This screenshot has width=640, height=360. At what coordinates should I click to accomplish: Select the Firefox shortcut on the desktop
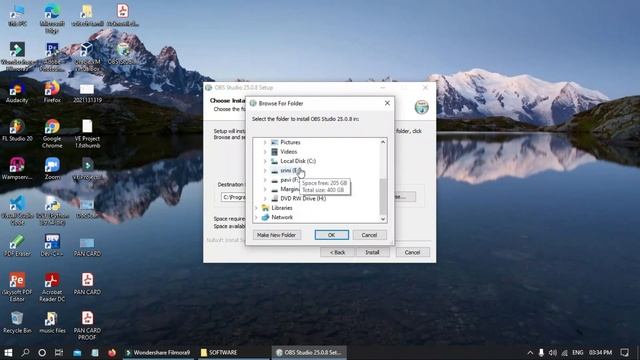pyautogui.click(x=52, y=92)
